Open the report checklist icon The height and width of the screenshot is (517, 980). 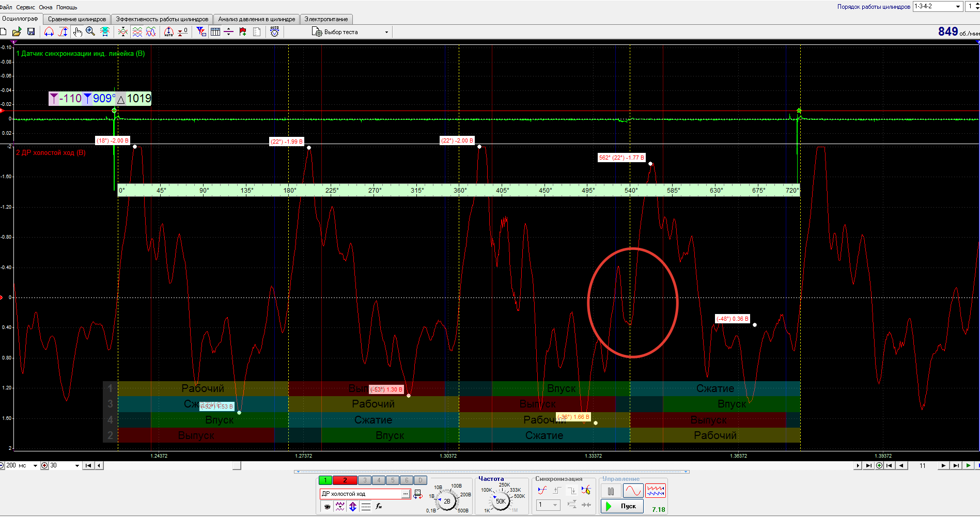[x=257, y=32]
